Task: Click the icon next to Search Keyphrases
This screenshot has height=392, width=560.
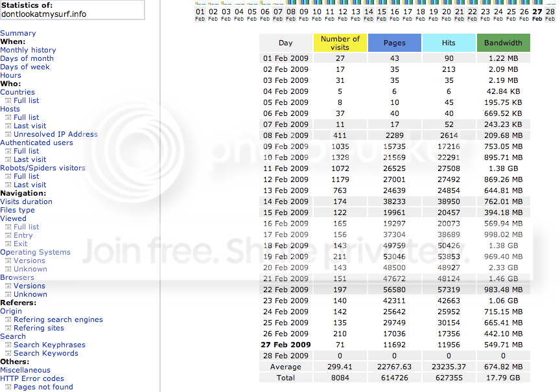Action: (8, 345)
